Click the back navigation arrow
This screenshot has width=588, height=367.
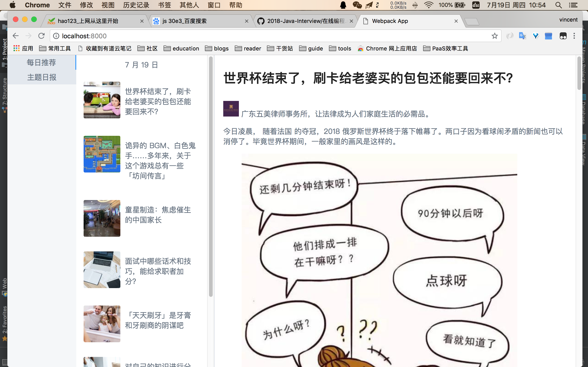[16, 36]
